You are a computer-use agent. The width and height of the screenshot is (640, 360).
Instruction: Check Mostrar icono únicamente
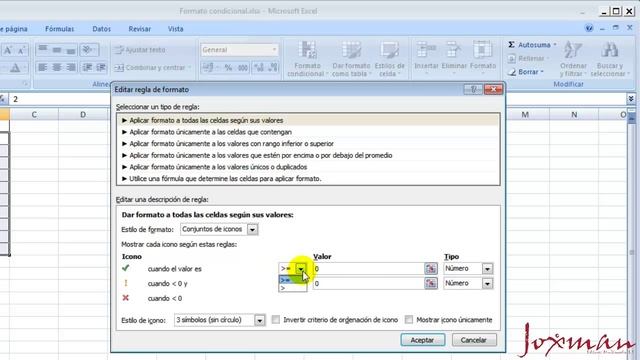(409, 320)
